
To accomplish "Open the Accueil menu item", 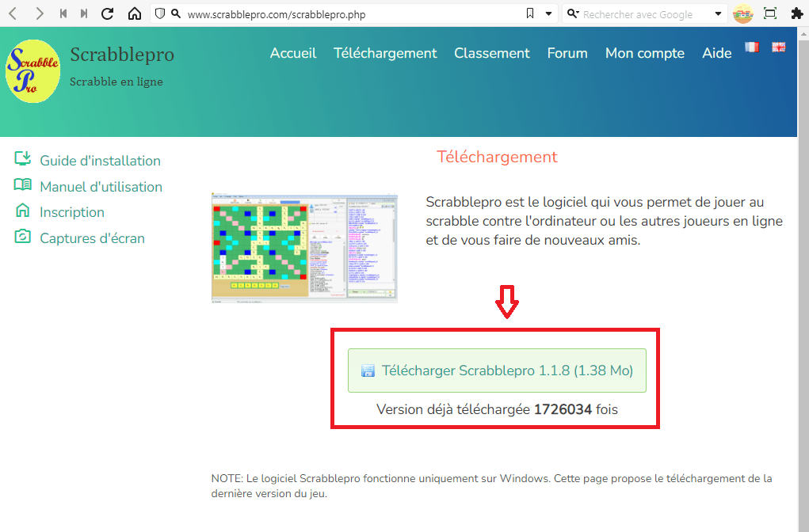I will [293, 53].
